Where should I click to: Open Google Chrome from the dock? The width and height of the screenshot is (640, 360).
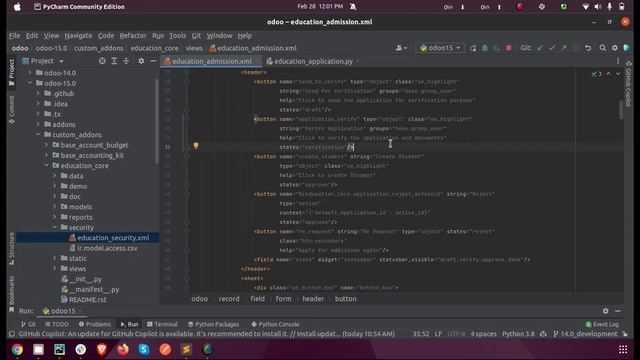(x=17, y=349)
